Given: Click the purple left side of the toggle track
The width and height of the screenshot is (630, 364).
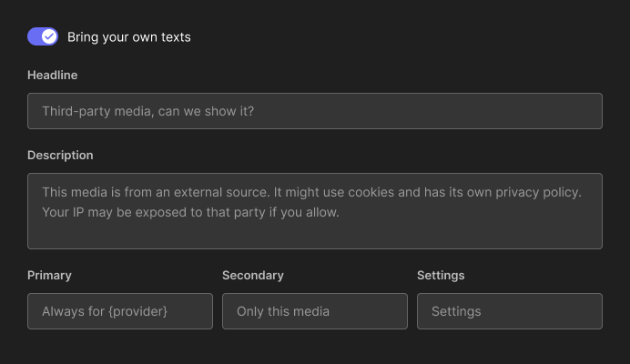Looking at the screenshot, I should click(x=35, y=36).
